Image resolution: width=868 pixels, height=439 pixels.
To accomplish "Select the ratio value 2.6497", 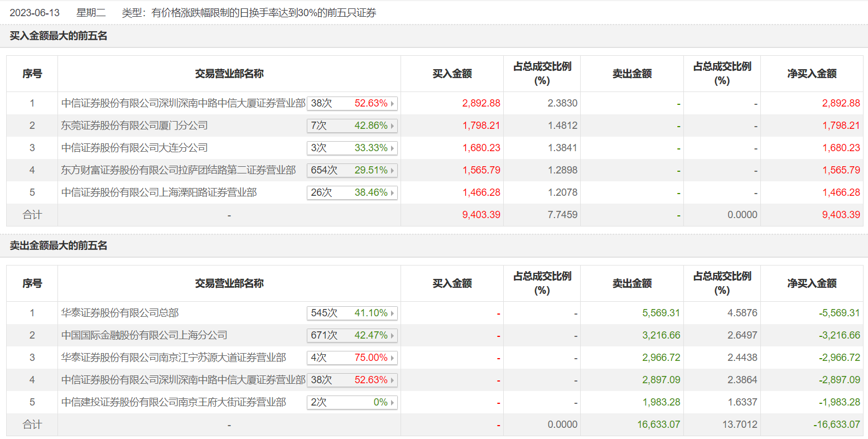I will tap(742, 335).
